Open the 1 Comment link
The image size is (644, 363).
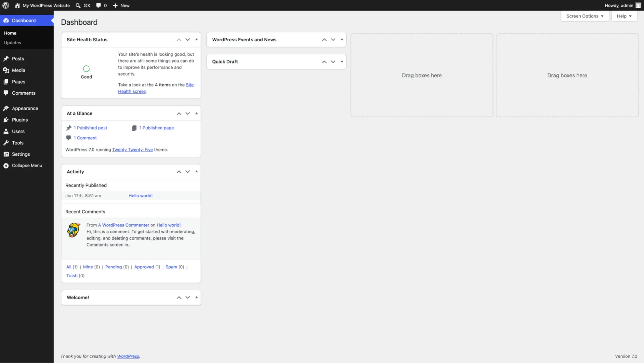(x=85, y=138)
